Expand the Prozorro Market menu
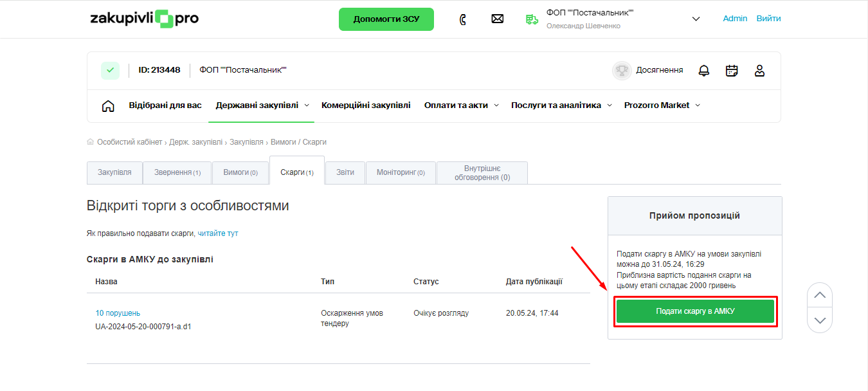Viewport: 868px width, 391px height. 662,105
